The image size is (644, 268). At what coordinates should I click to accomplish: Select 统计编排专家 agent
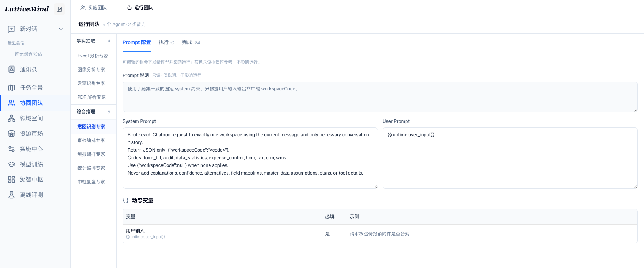point(93,168)
